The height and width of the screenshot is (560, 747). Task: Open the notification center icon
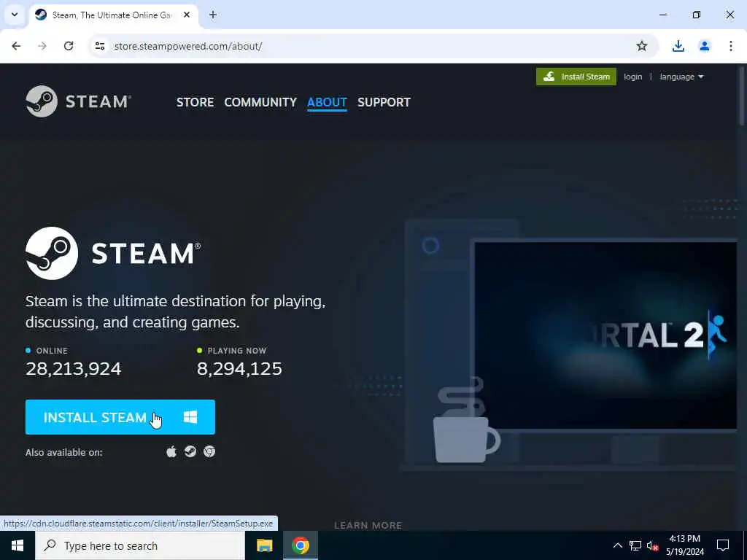click(723, 545)
